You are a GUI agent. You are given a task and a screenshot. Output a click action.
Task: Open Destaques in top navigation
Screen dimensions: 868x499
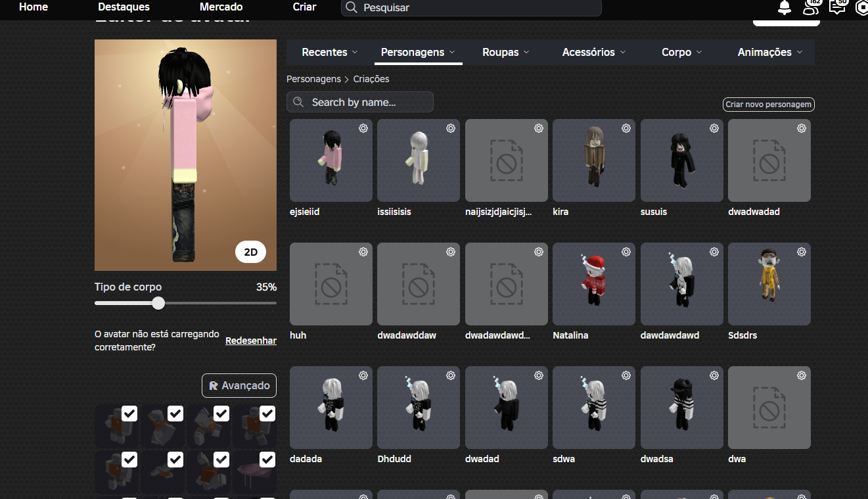[124, 7]
